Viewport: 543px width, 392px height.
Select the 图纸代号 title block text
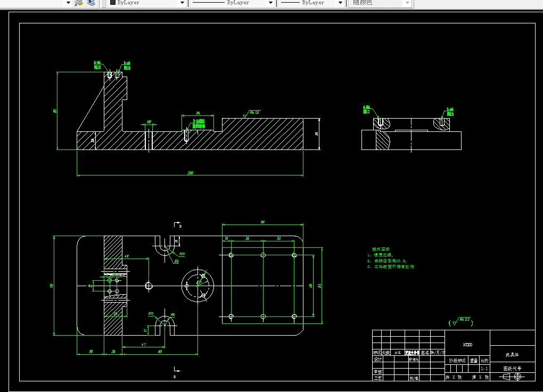point(512,369)
